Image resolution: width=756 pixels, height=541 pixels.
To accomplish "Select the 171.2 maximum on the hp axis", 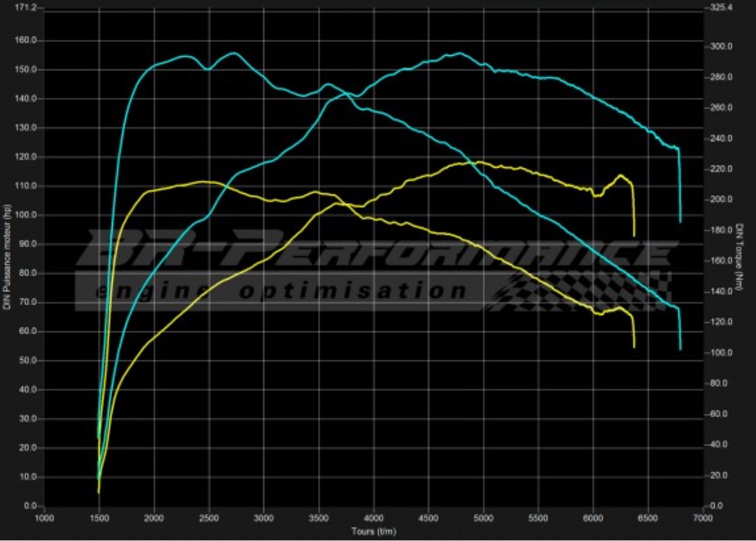I will pyautogui.click(x=26, y=8).
